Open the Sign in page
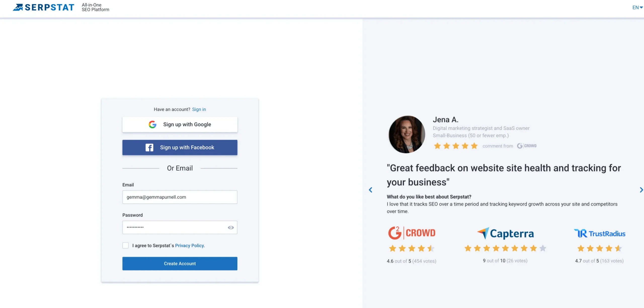Screen dimensions: 644x308 pos(199,109)
